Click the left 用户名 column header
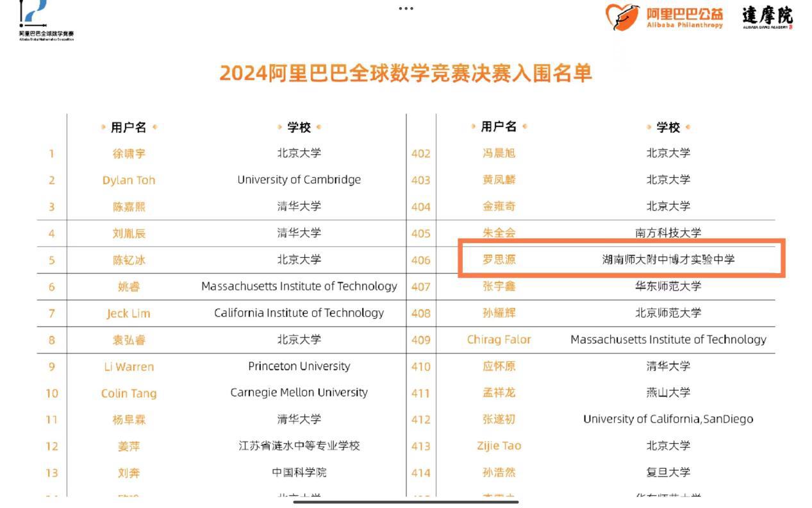The width and height of the screenshot is (812, 508). point(128,127)
